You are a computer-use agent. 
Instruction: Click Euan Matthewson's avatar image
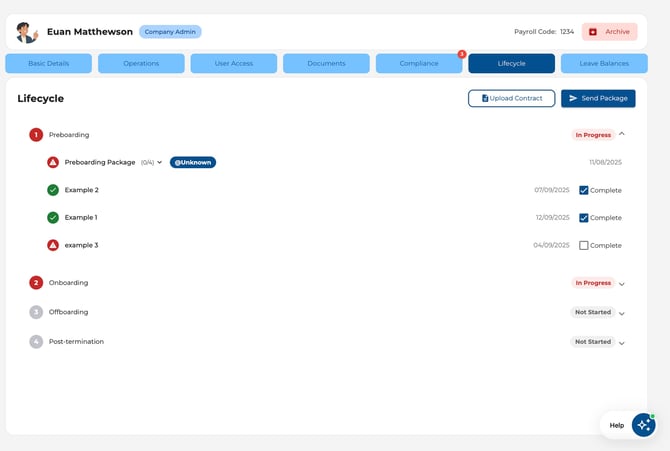27,32
